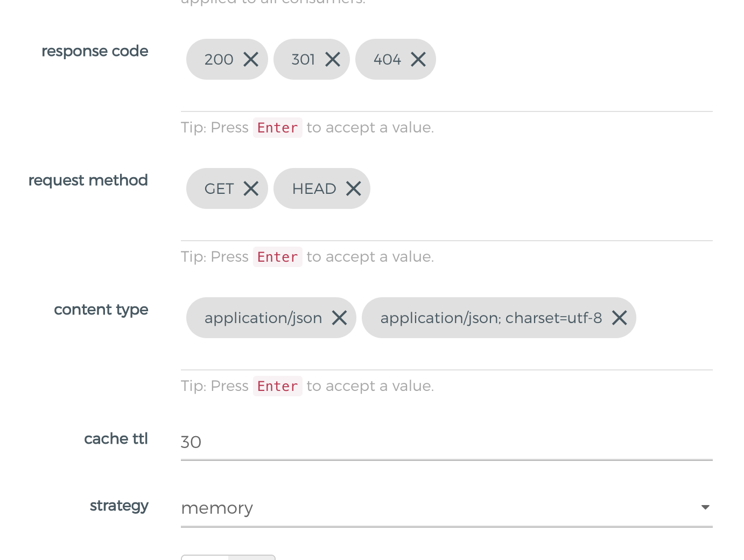Image resolution: width=744 pixels, height=560 pixels.
Task: Click the response code field label
Action: [95, 51]
